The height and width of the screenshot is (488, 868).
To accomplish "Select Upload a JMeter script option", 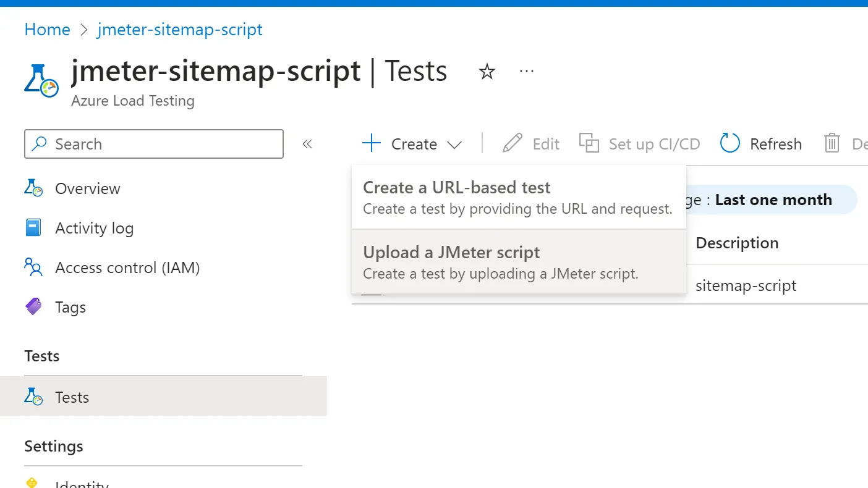I will click(518, 262).
